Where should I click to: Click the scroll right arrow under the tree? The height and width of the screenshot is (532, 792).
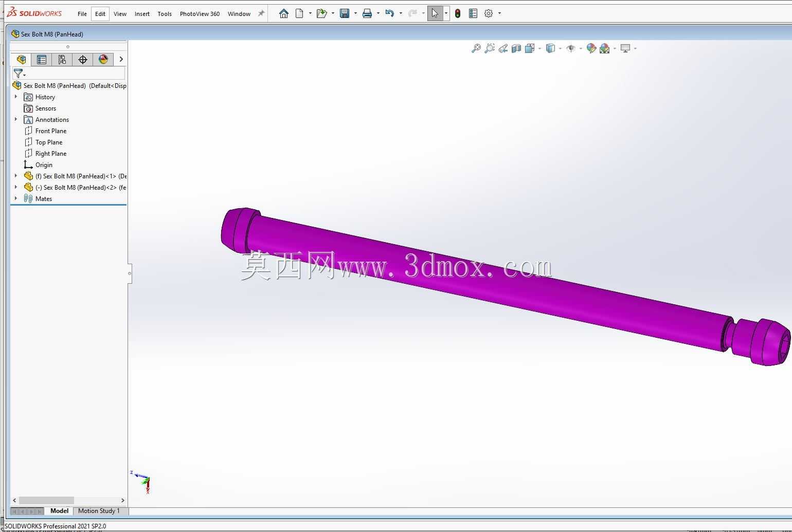pos(122,500)
